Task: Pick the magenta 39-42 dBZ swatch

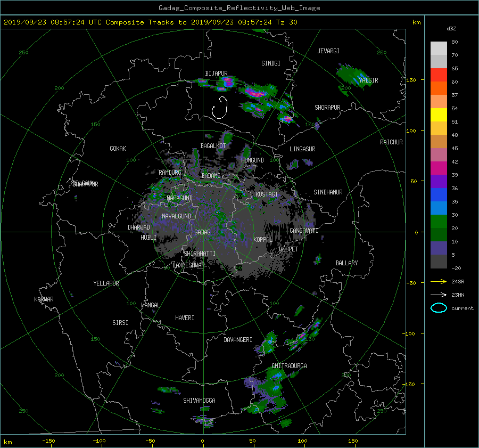Action: 439,168
